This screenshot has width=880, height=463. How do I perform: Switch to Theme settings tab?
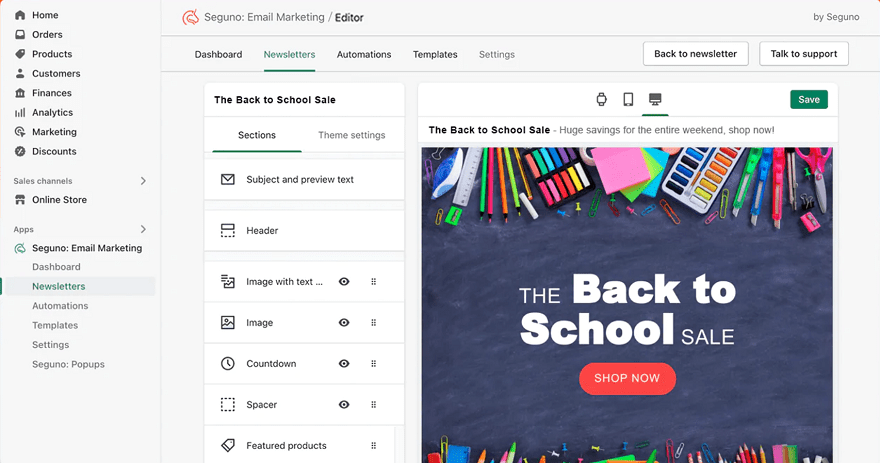point(352,135)
